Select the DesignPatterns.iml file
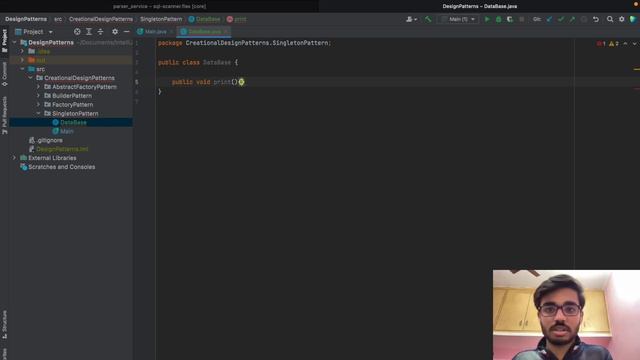Viewport: 640px width, 360px height. pos(62,149)
